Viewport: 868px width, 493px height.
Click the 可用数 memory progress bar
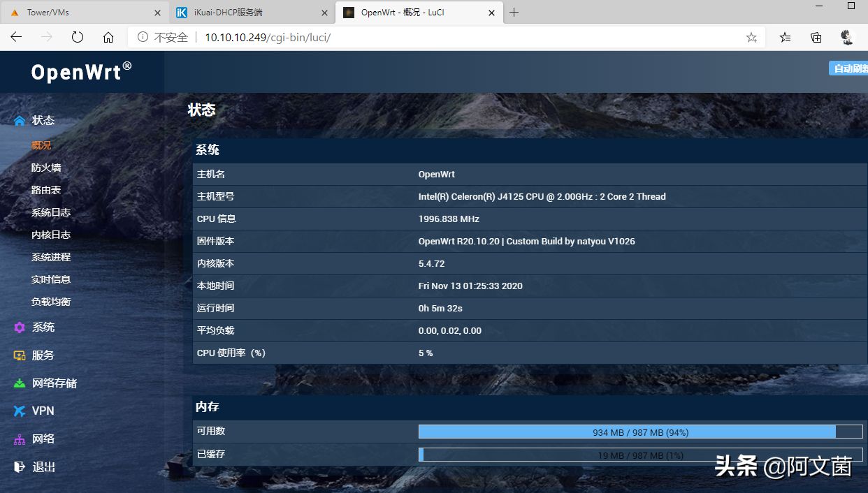point(641,432)
